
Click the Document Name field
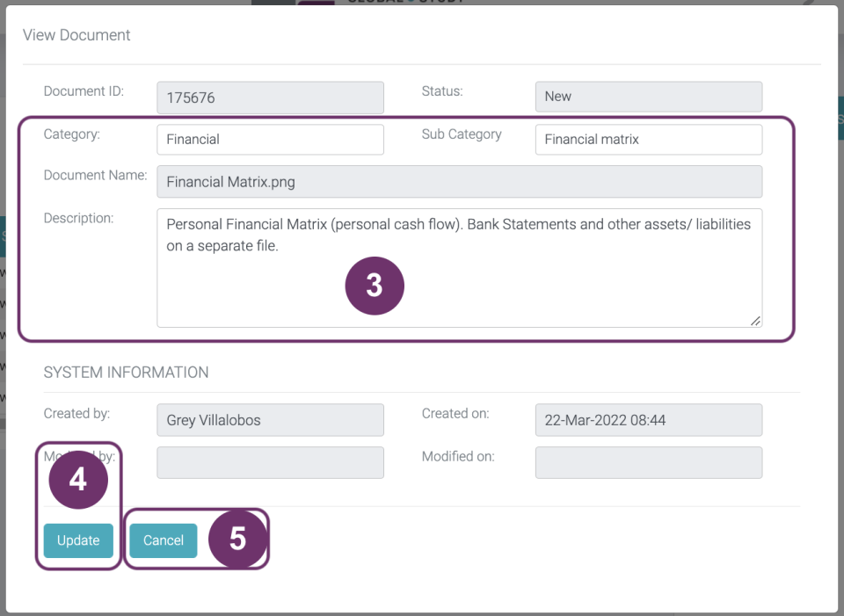click(x=459, y=182)
